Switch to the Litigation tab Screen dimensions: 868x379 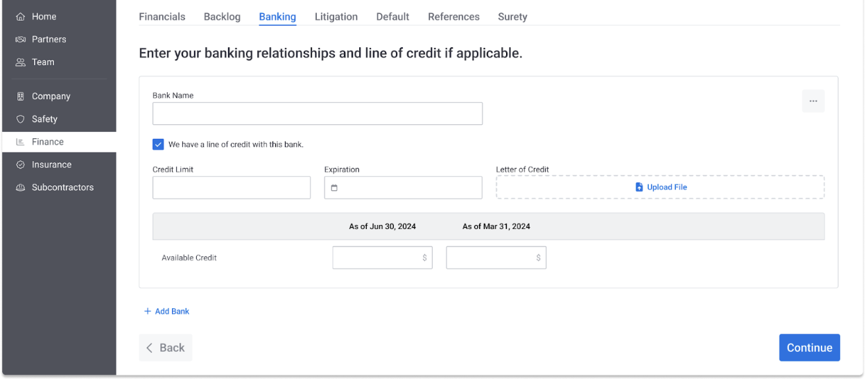point(336,17)
